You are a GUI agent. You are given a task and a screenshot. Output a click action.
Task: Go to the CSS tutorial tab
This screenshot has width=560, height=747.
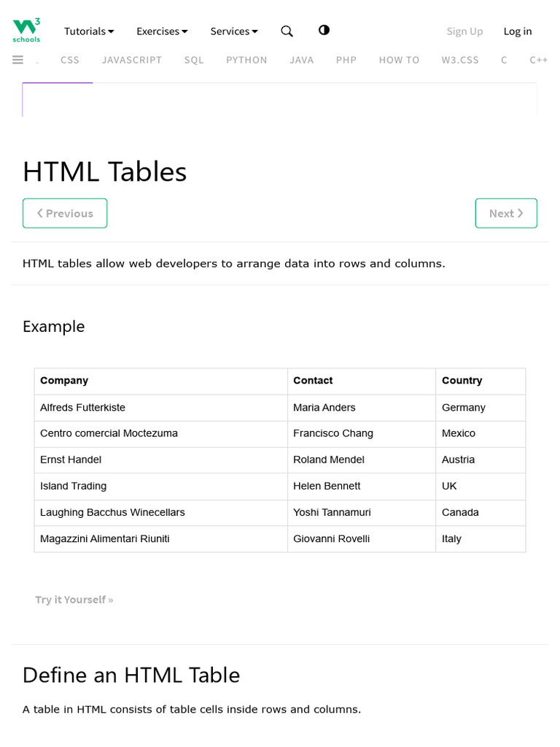70,60
